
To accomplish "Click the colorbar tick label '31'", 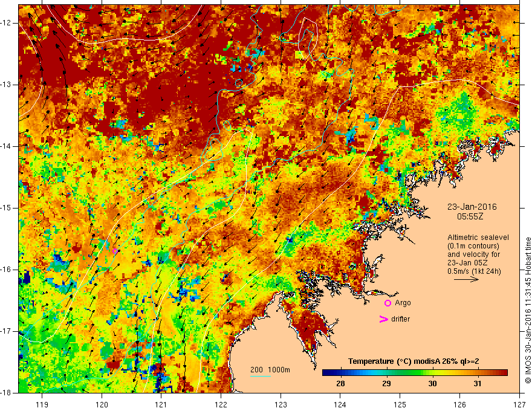I will coord(478,384).
